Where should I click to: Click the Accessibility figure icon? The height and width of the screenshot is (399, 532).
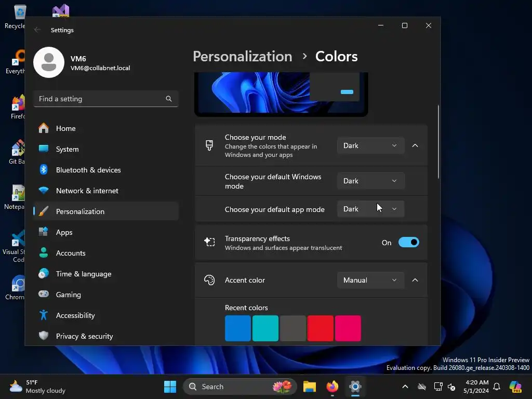tap(44, 315)
